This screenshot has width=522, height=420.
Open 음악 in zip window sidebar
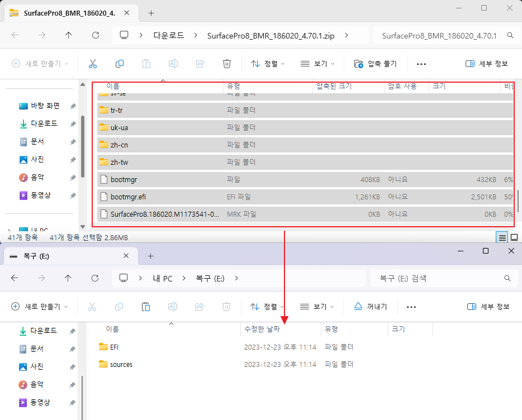point(37,178)
